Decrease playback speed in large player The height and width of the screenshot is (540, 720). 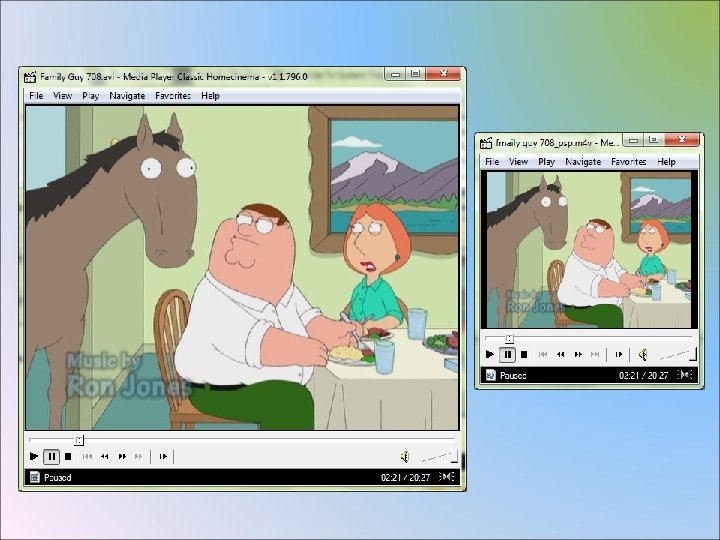105,456
